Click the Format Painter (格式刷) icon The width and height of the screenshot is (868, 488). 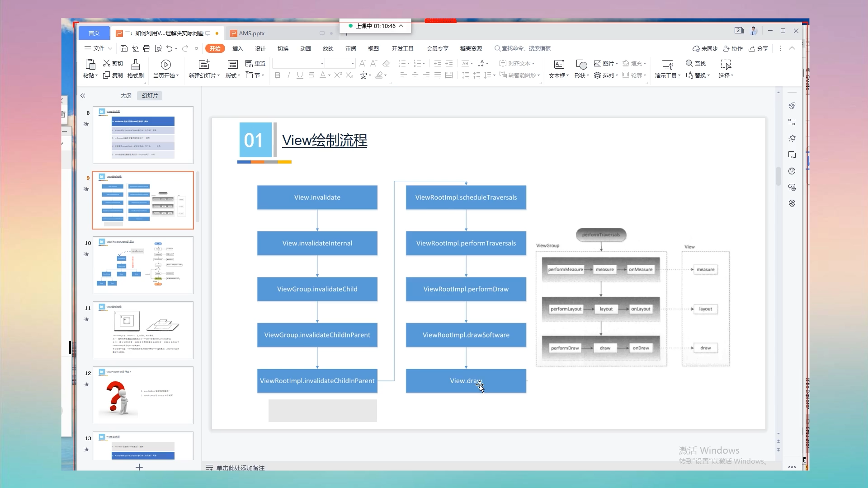pyautogui.click(x=135, y=65)
